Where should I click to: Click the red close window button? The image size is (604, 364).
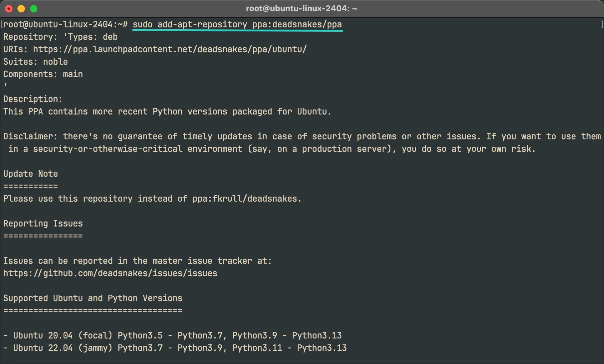pos(9,9)
